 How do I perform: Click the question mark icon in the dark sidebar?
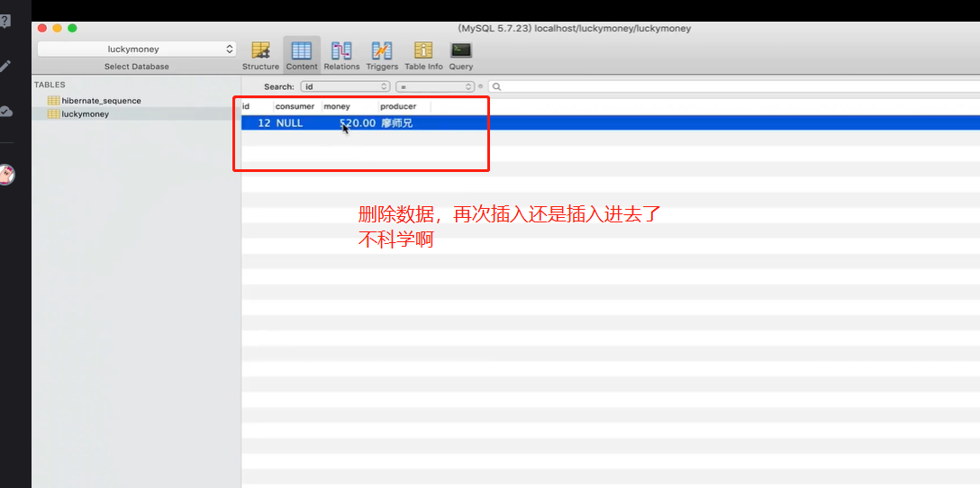[x=5, y=21]
